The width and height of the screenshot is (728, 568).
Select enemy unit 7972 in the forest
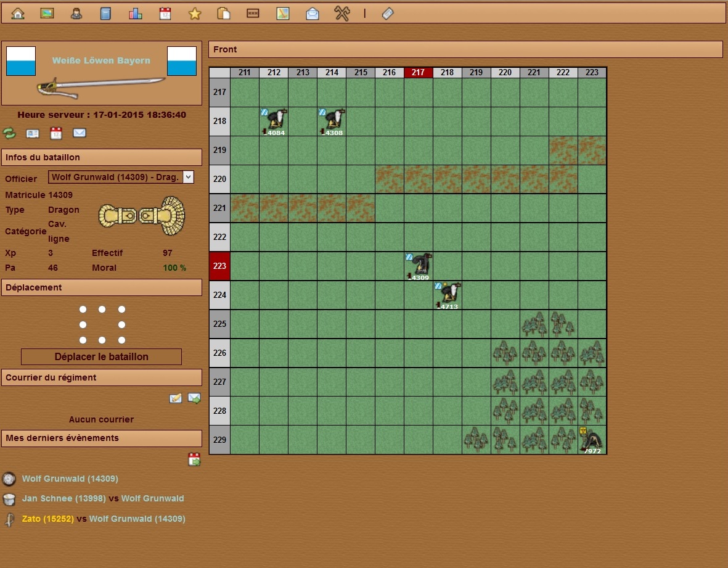coord(592,440)
